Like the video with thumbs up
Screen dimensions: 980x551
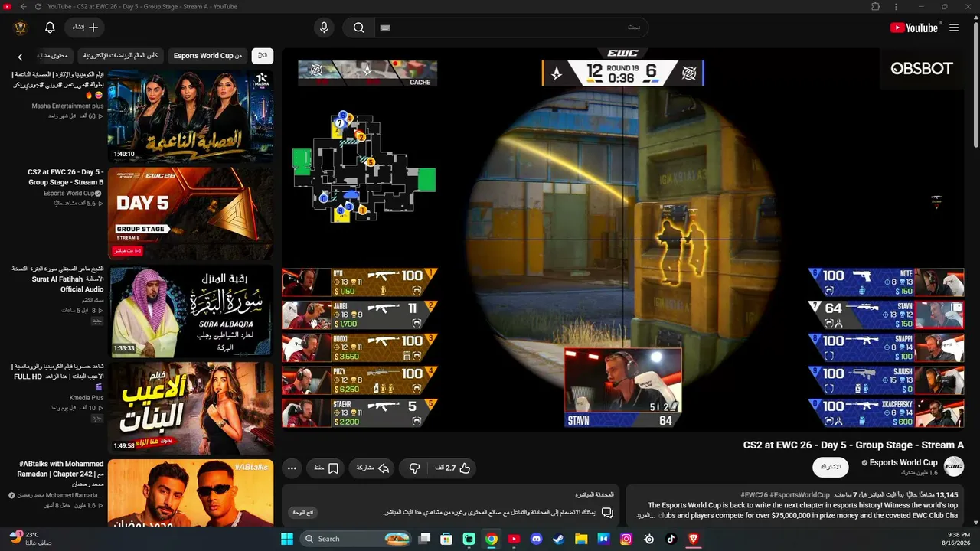[x=452, y=468]
